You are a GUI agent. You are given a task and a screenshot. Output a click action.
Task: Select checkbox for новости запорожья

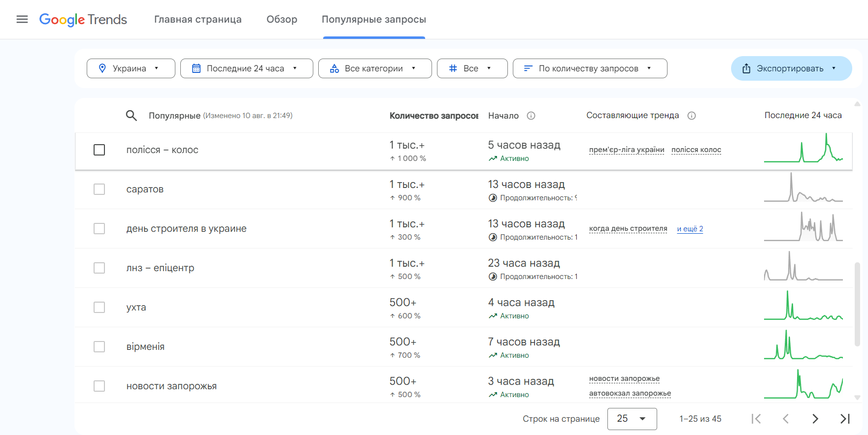100,386
